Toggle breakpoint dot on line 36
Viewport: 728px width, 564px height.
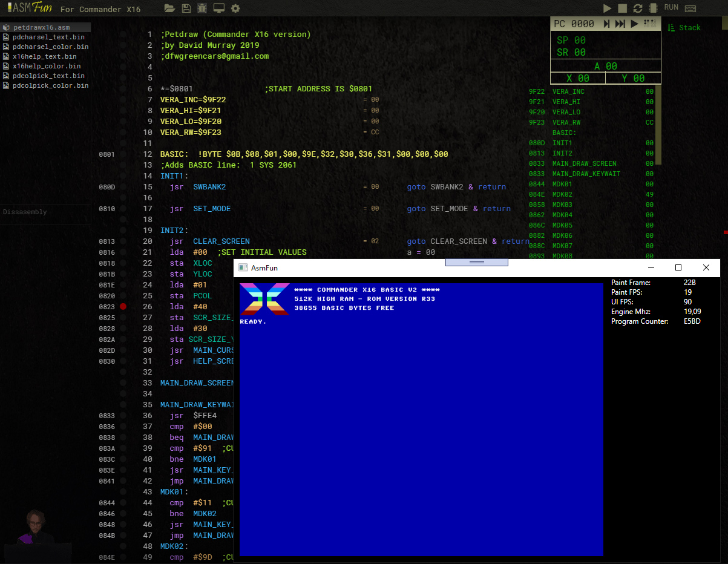pos(123,416)
